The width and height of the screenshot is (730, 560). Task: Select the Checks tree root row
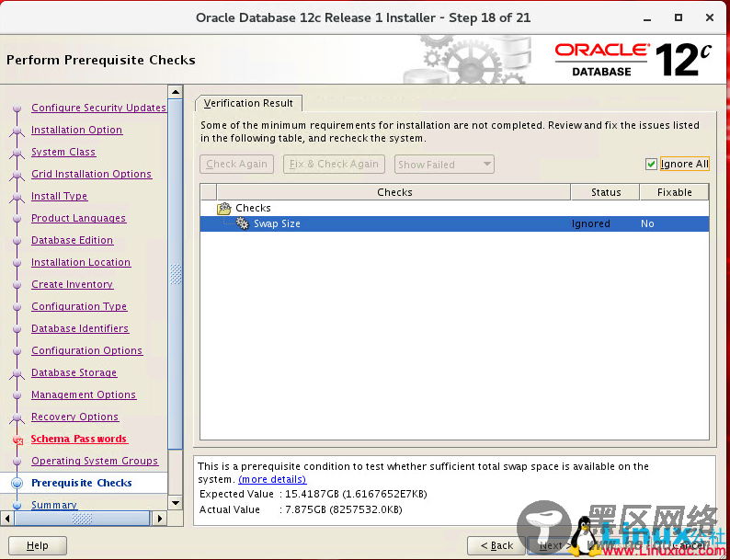coord(454,208)
